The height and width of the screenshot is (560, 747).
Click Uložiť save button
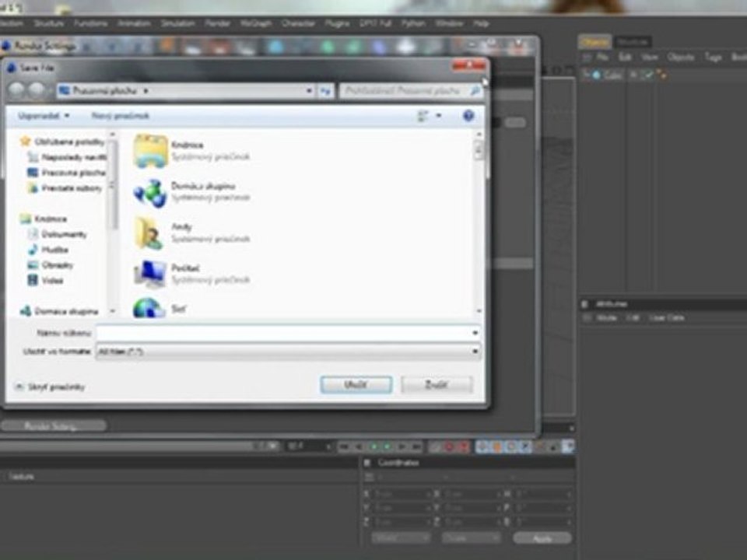(356, 384)
